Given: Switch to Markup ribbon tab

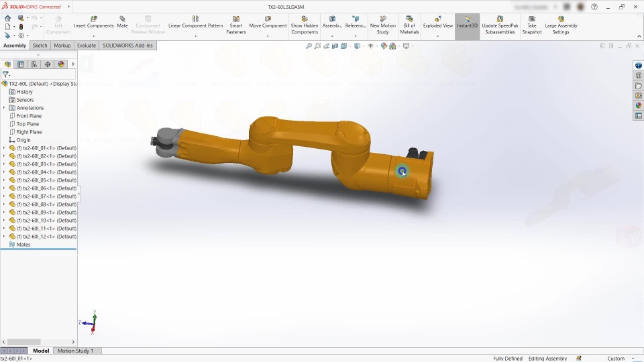Looking at the screenshot, I should [x=62, y=45].
